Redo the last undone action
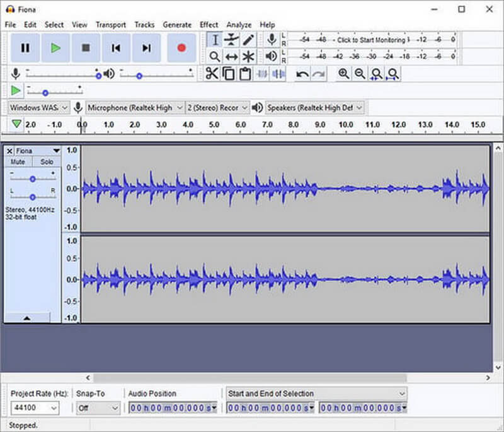Image resolution: width=504 pixels, height=432 pixels. point(319,74)
